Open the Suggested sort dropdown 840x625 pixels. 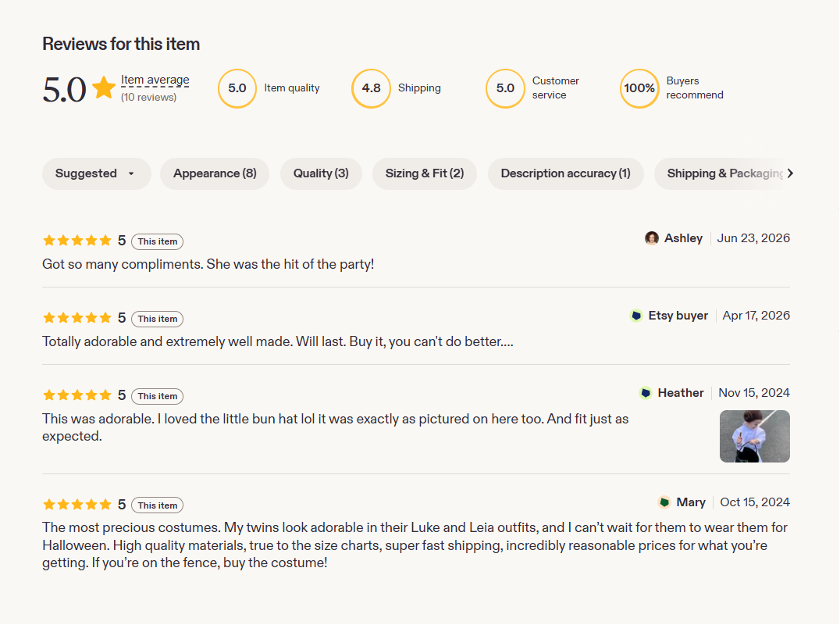tap(97, 173)
